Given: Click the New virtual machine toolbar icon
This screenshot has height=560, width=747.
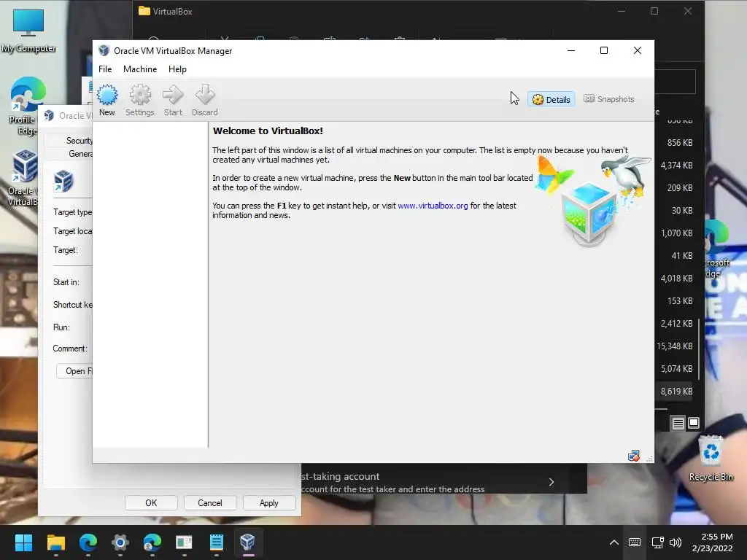Looking at the screenshot, I should click(x=107, y=99).
